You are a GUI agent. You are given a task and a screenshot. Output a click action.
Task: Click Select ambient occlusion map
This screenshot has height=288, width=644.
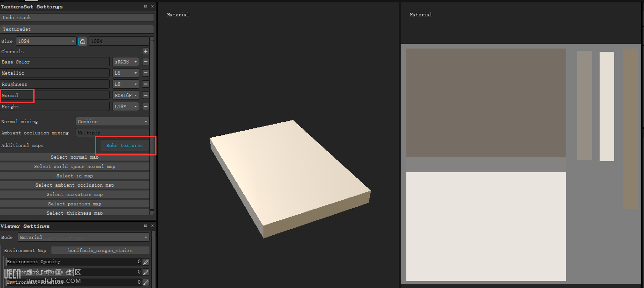[75, 185]
